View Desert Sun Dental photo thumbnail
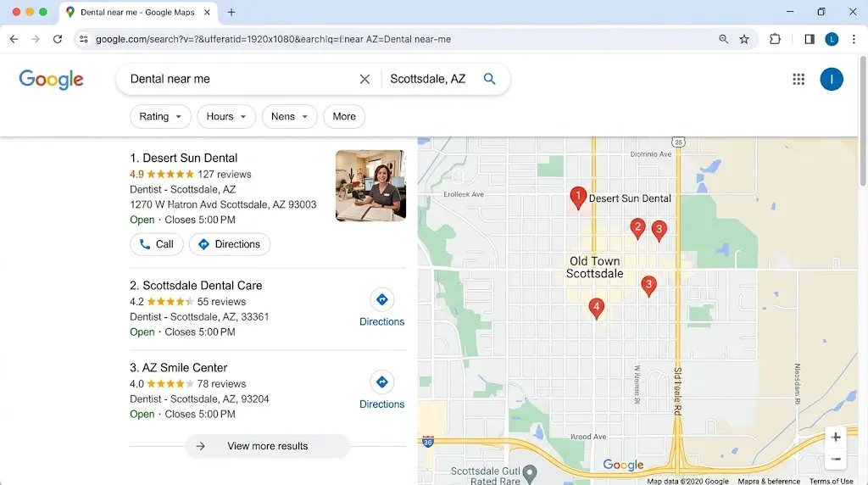 pos(371,186)
